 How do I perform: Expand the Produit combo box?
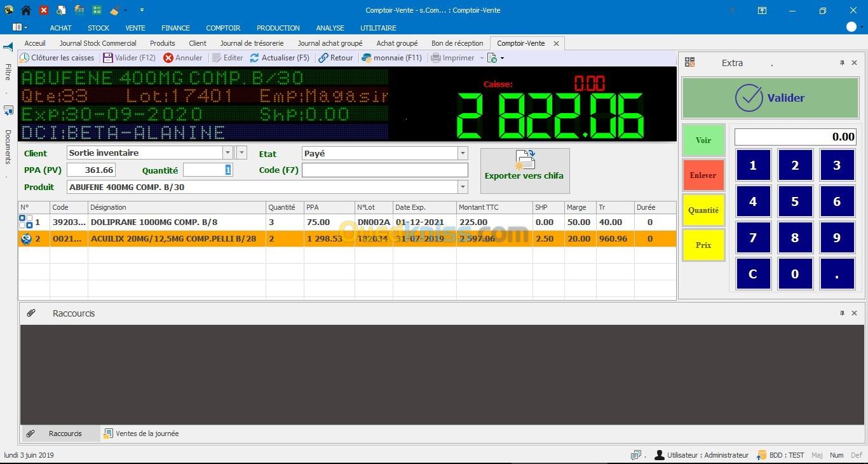463,187
